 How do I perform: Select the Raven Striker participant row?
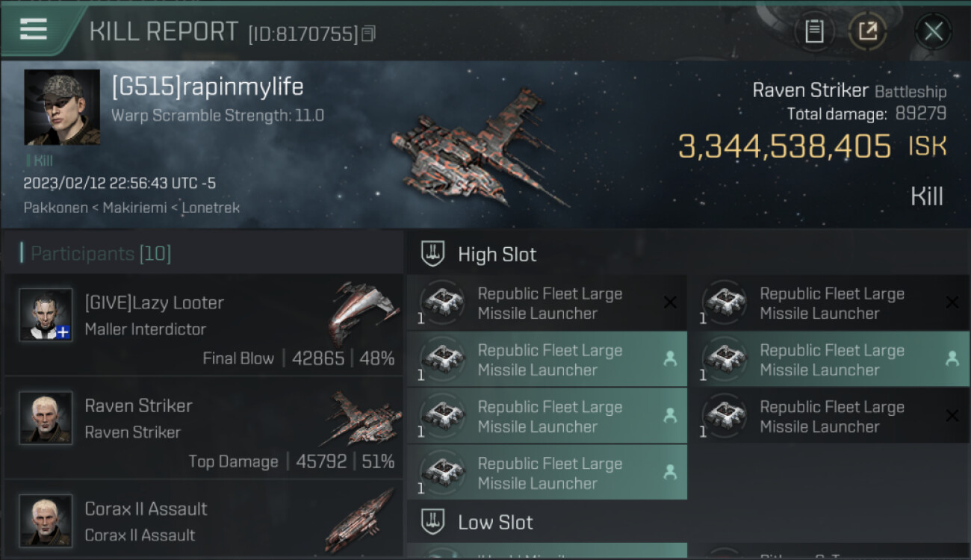(203, 428)
